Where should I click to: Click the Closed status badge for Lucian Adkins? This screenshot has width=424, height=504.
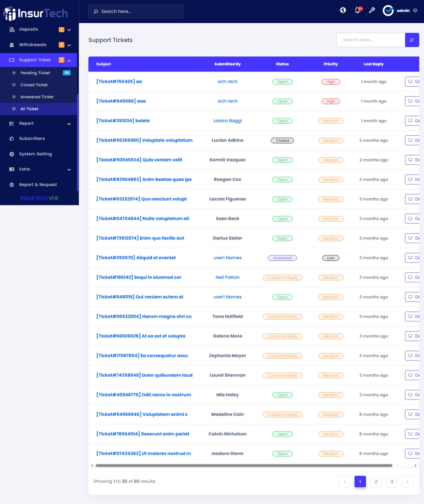pyautogui.click(x=282, y=141)
